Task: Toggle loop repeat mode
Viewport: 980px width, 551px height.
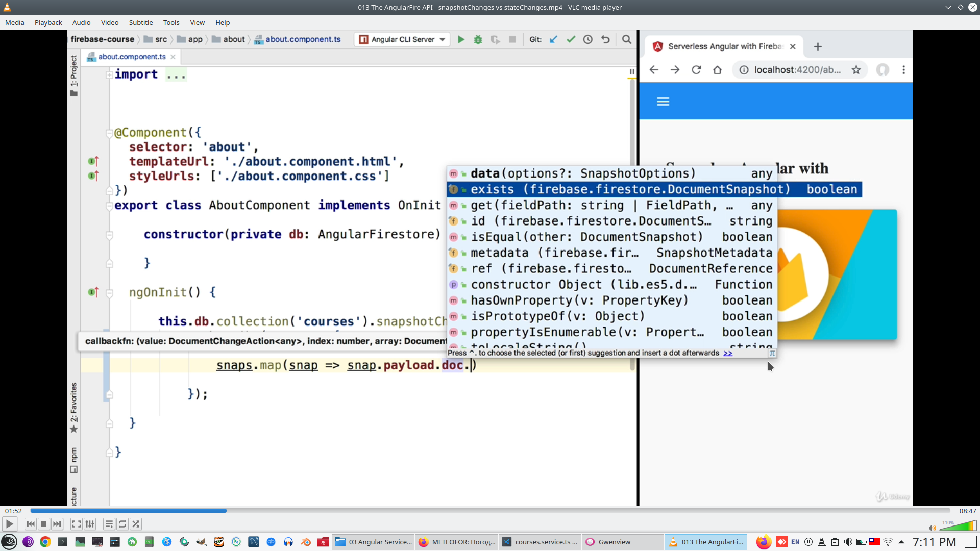Action: [122, 524]
